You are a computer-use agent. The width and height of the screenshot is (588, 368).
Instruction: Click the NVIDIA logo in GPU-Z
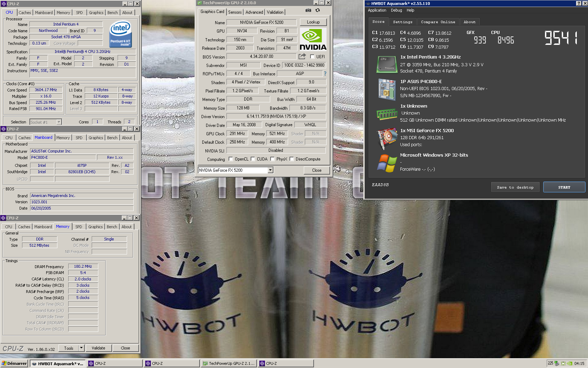[x=313, y=39]
